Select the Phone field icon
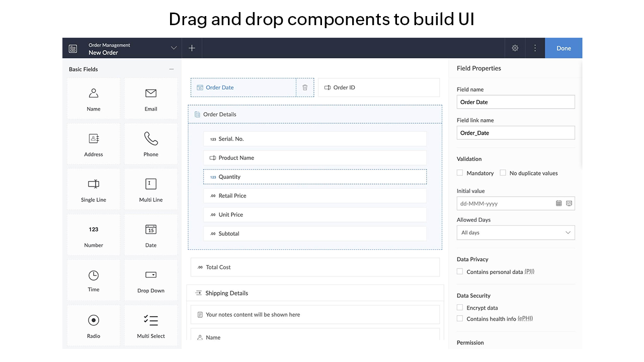This screenshot has height=362, width=644. click(151, 139)
